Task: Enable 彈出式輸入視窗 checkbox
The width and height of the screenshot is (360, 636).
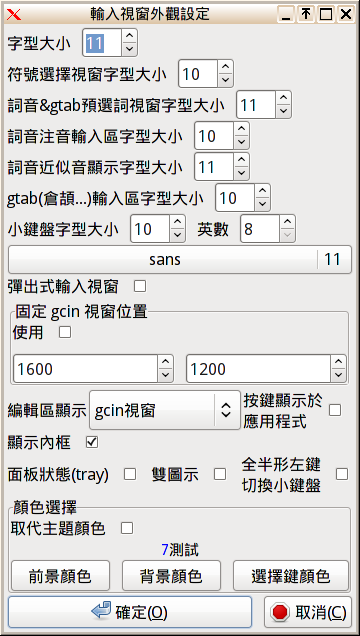Action: click(140, 287)
